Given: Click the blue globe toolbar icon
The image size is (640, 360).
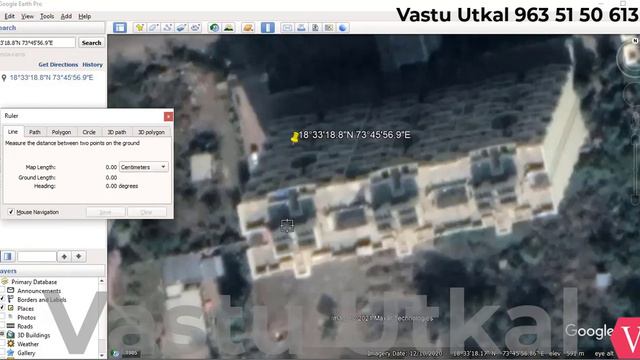Looking at the screenshot, I should point(343,28).
